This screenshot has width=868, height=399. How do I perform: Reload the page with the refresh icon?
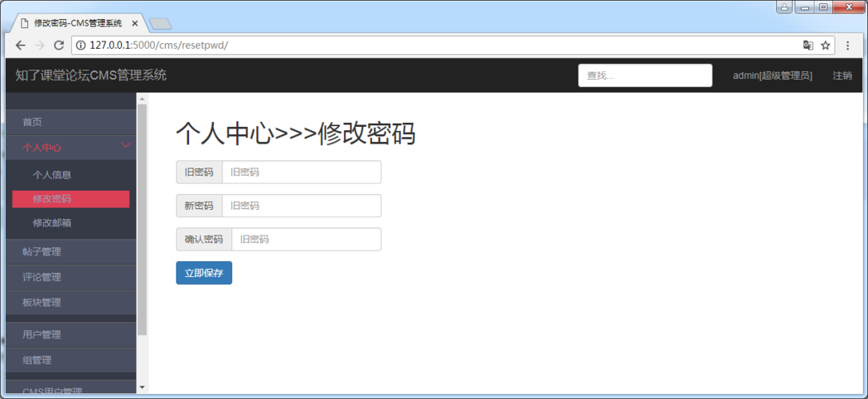click(58, 45)
